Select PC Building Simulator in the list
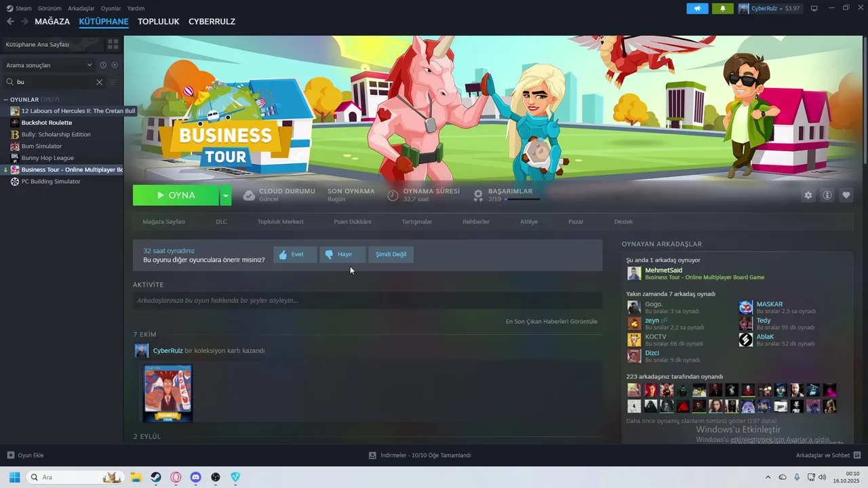This screenshot has width=868, height=488. [51, 182]
